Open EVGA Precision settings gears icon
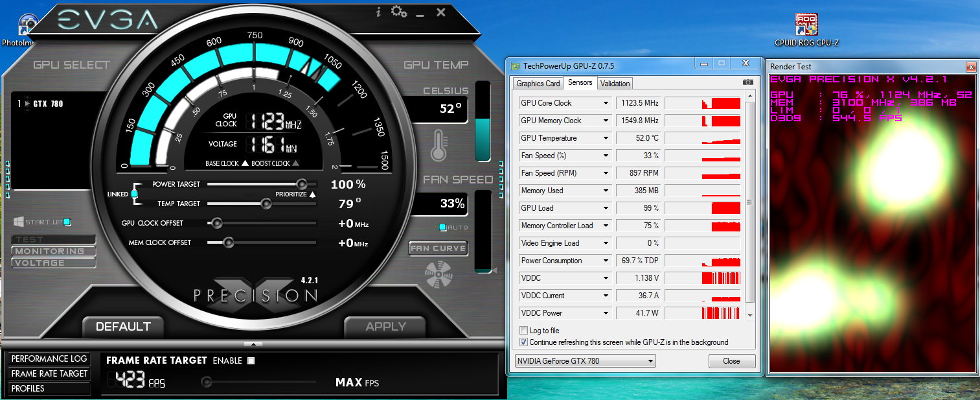 pyautogui.click(x=400, y=12)
